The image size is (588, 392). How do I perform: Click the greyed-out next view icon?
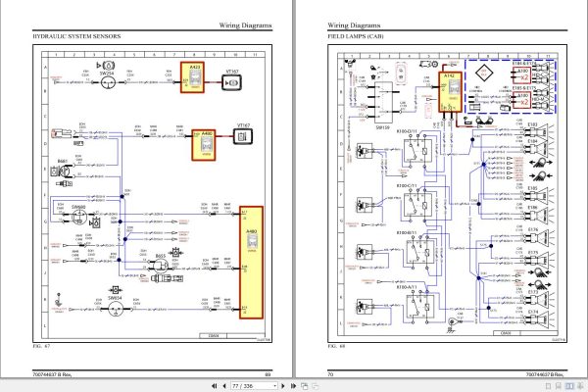(315, 385)
